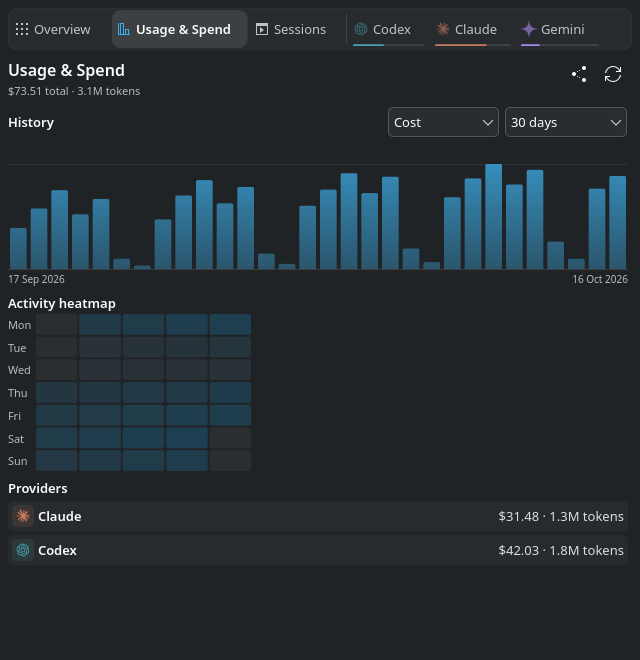This screenshot has height=660, width=640.
Task: Click '$42.03 · 1.8M tokens' value
Action: [x=561, y=551]
